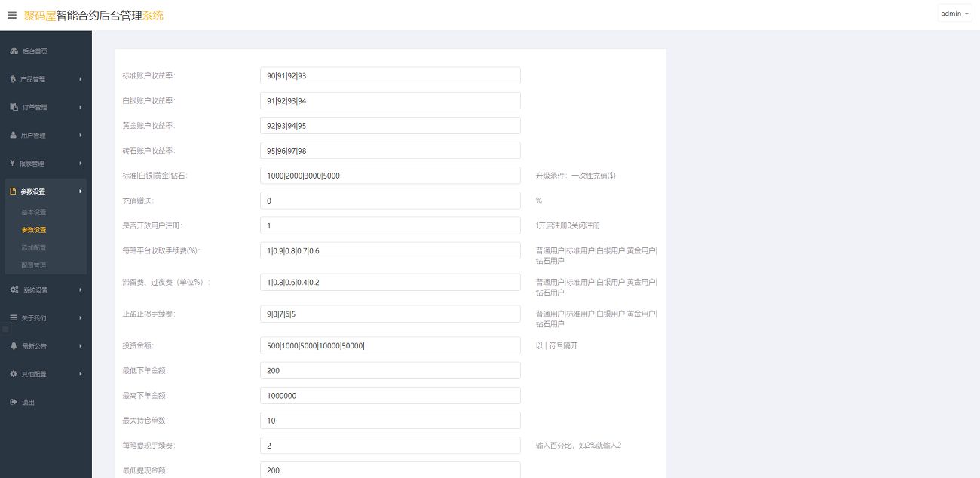The width and height of the screenshot is (980, 478).
Task: Click the yen icon for 报表管理
Action: pyautogui.click(x=13, y=164)
